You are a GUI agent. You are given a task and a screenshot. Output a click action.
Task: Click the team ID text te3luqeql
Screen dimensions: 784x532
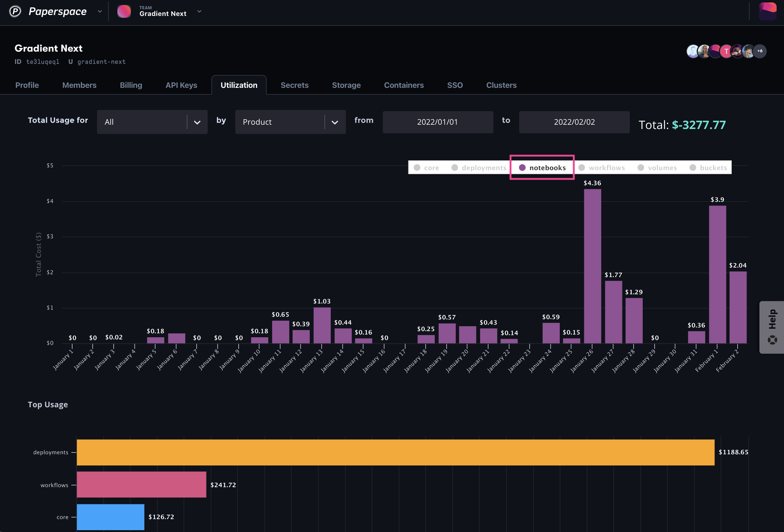pyautogui.click(x=43, y=62)
